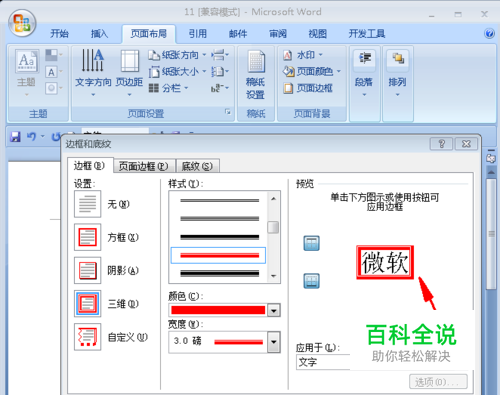Select the first thin double line style

click(x=219, y=200)
